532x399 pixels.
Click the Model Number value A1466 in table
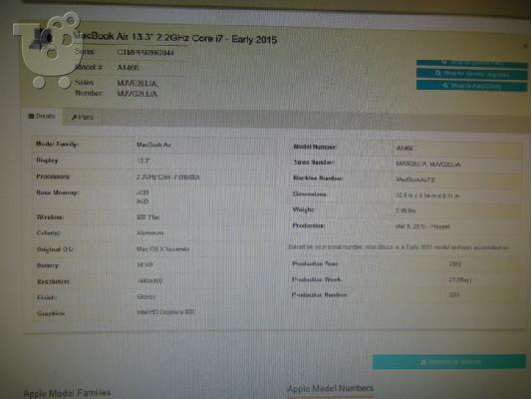(404, 149)
